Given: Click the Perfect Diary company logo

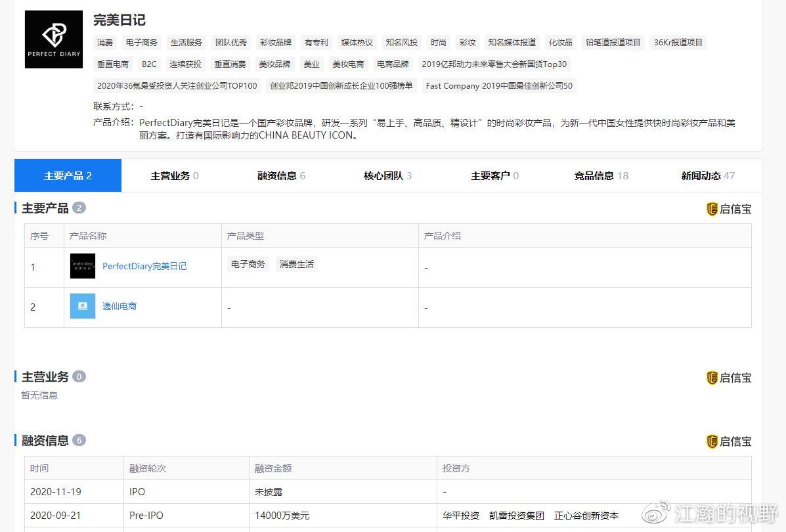Looking at the screenshot, I should [x=54, y=39].
